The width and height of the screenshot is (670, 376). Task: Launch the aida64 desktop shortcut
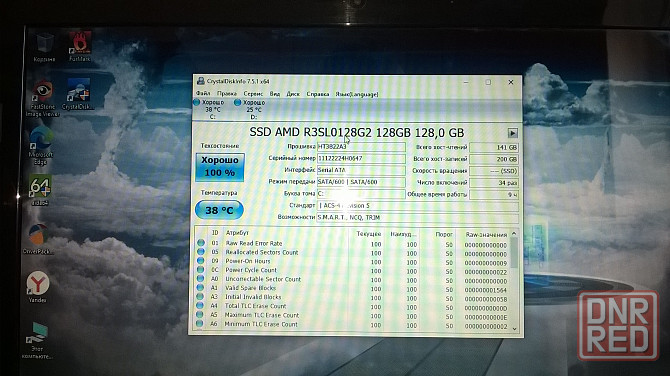(40, 190)
